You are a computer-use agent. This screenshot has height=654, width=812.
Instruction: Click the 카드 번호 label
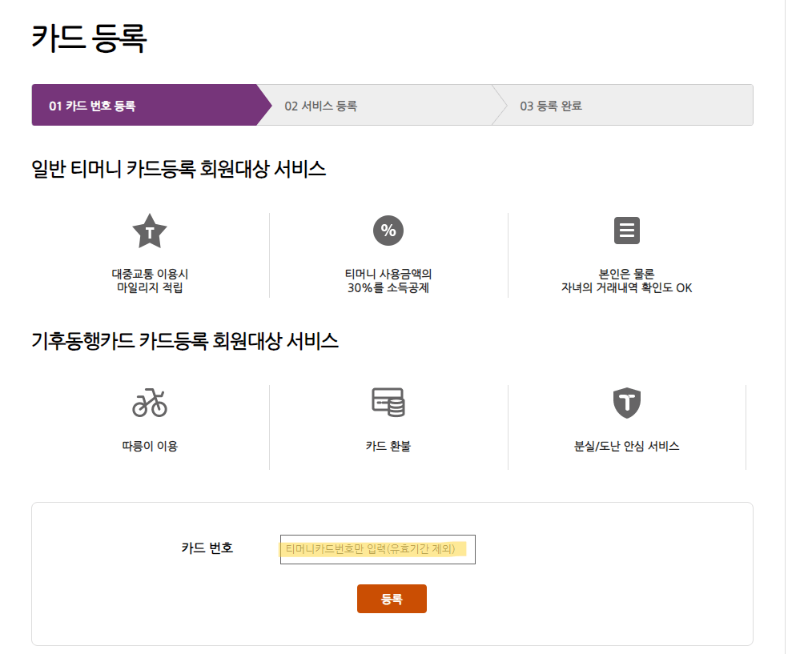[x=207, y=548]
